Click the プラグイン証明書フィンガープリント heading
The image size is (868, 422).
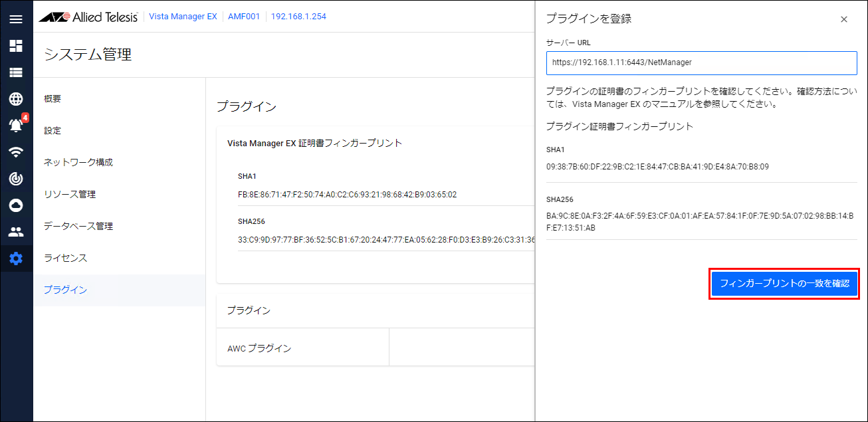pyautogui.click(x=619, y=126)
